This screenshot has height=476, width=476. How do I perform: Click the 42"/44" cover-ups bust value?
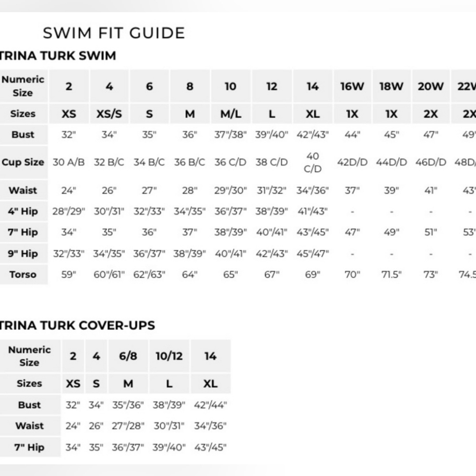coord(210,405)
